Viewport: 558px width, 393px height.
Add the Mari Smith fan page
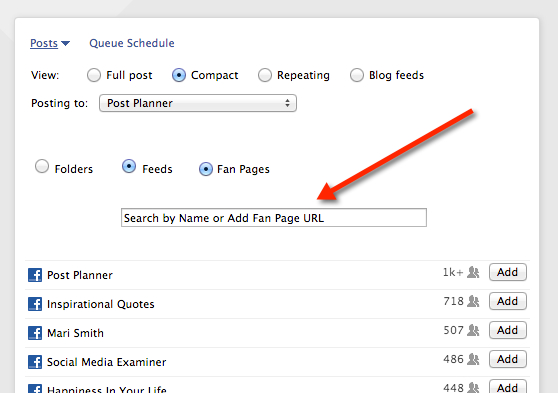507,330
